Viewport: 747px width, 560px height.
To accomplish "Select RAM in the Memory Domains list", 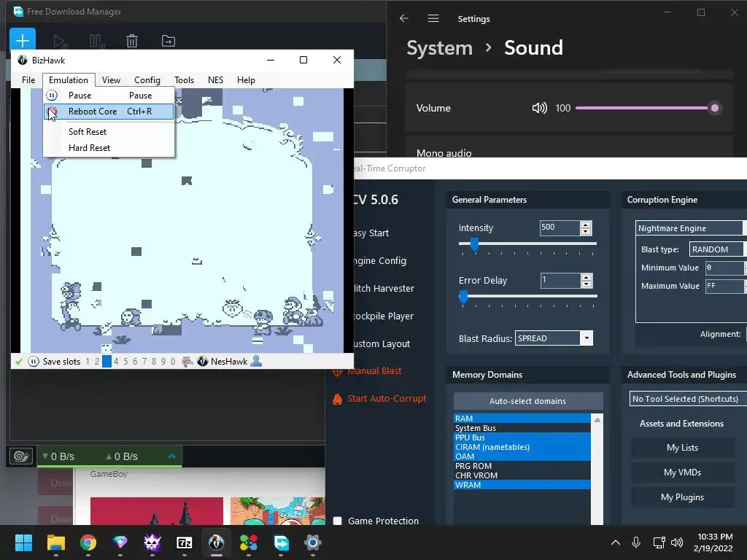I will click(x=522, y=418).
